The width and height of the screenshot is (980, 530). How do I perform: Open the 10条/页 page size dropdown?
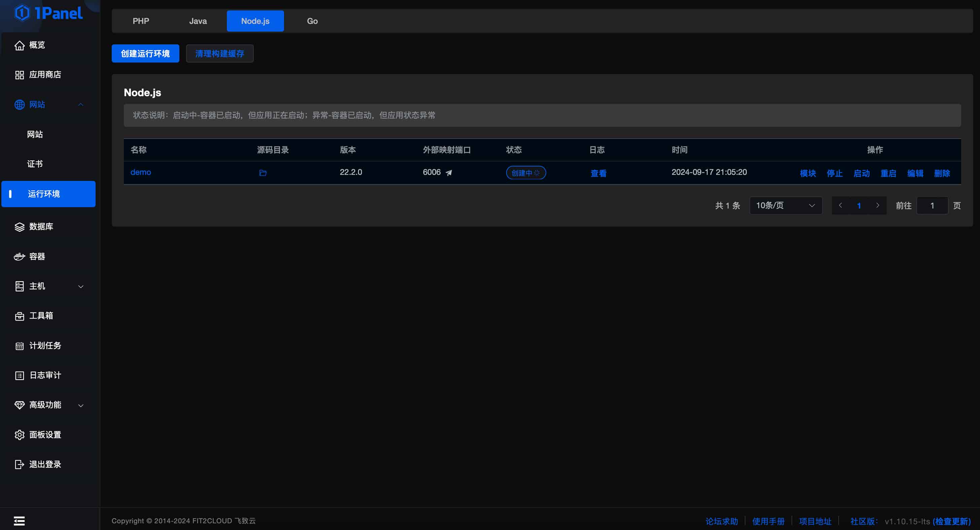click(785, 205)
